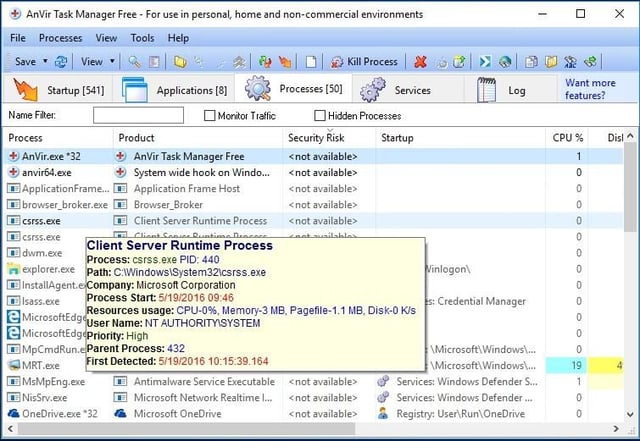This screenshot has width=640, height=441.
Task: Click the gears icon beside Services: Windows Defender S...
Action: [383, 381]
